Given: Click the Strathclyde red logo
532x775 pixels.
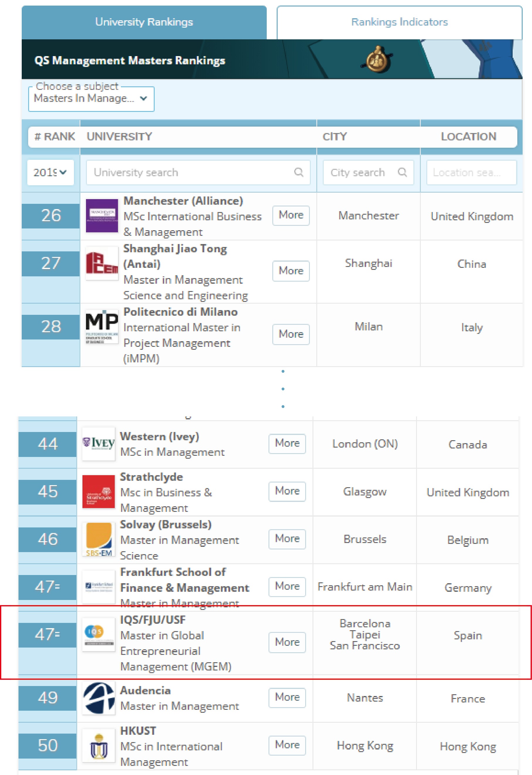Looking at the screenshot, I should tap(99, 492).
